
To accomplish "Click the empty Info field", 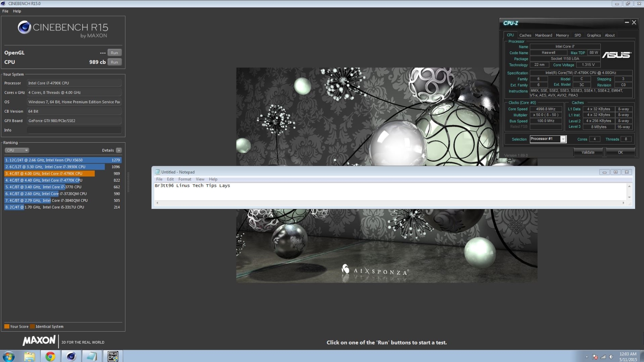I will 74,130.
